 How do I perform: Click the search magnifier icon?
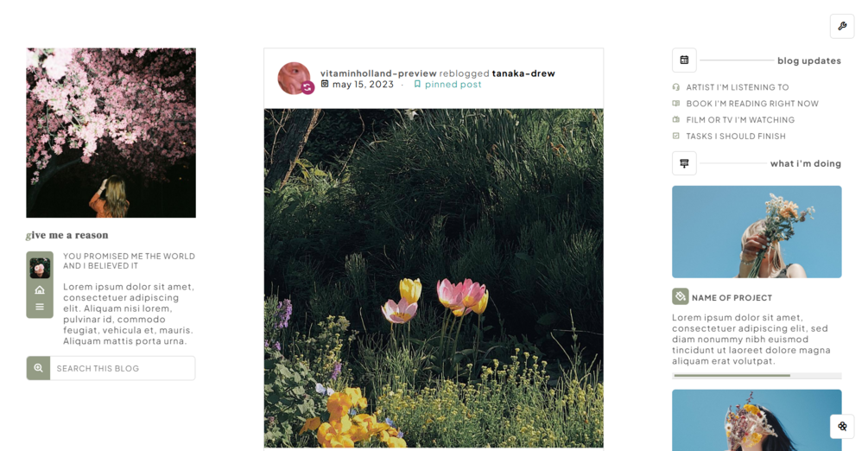pos(38,368)
